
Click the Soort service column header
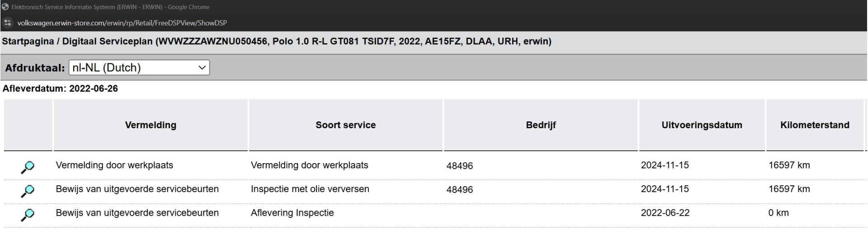[346, 125]
